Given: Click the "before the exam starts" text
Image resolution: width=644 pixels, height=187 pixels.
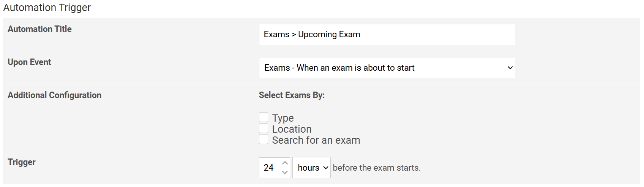Looking at the screenshot, I should pos(377,168).
